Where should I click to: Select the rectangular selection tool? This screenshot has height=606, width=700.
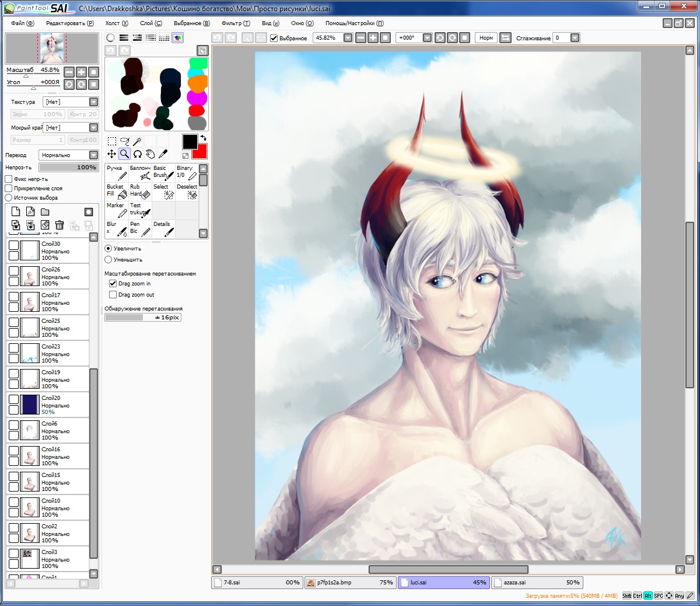pos(111,141)
